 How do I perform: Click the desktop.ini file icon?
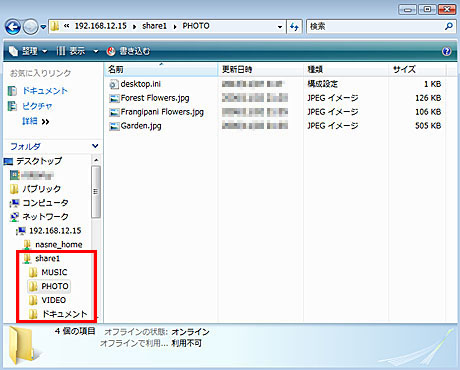click(114, 84)
